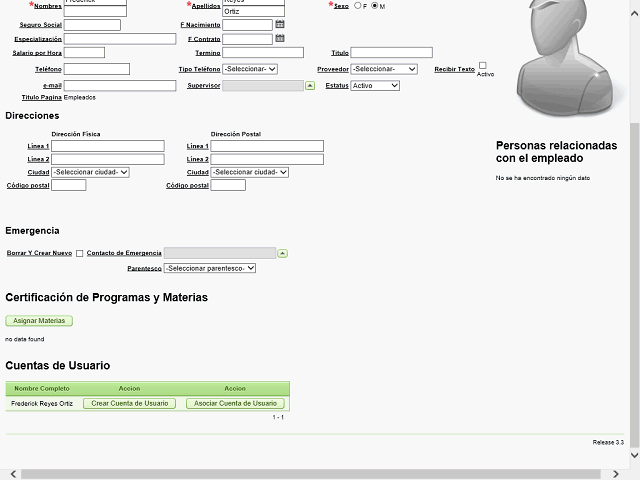640x480 pixels.
Task: Enable the Recibir Texto Activo checkbox
Action: [482, 65]
